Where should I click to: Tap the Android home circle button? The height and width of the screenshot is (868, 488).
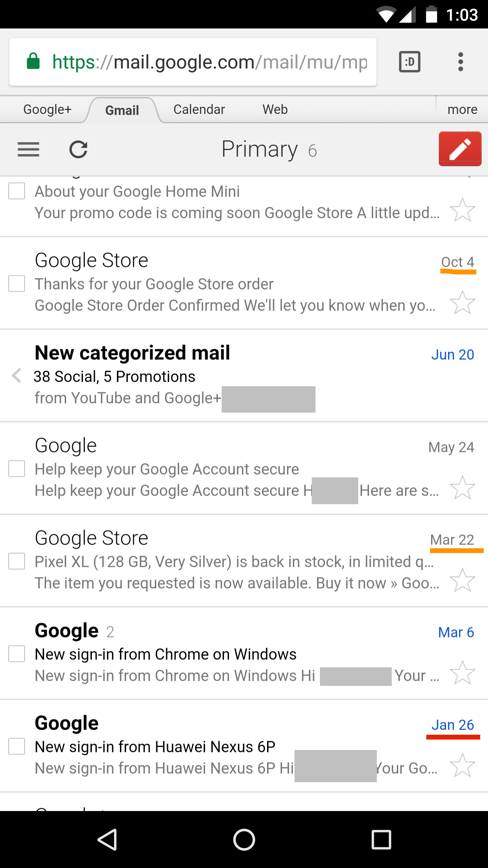pyautogui.click(x=244, y=840)
